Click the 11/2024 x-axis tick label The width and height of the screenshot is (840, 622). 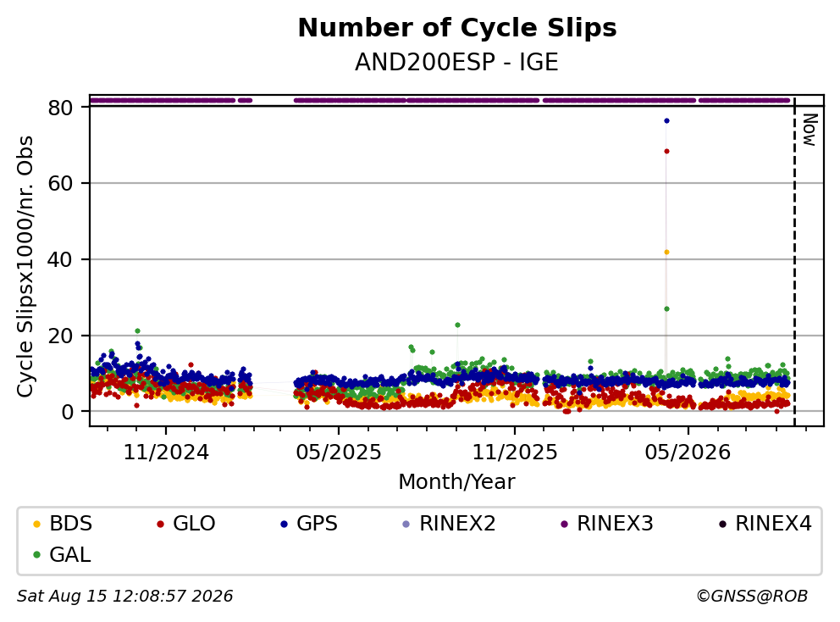point(166,453)
